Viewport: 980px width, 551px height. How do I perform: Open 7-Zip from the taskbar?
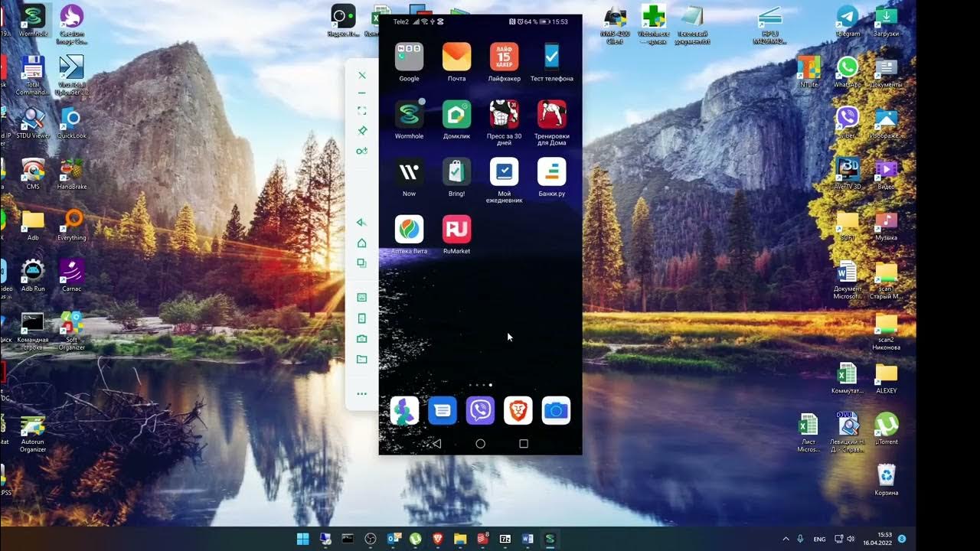coord(505,539)
